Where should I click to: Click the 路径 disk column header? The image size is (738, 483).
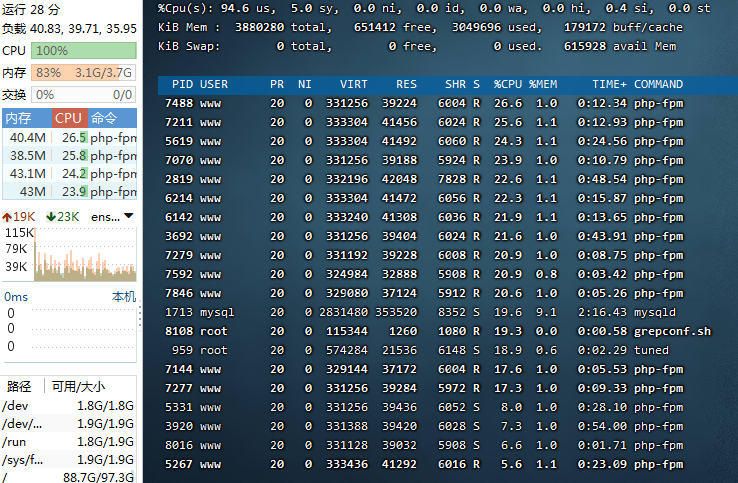20,386
